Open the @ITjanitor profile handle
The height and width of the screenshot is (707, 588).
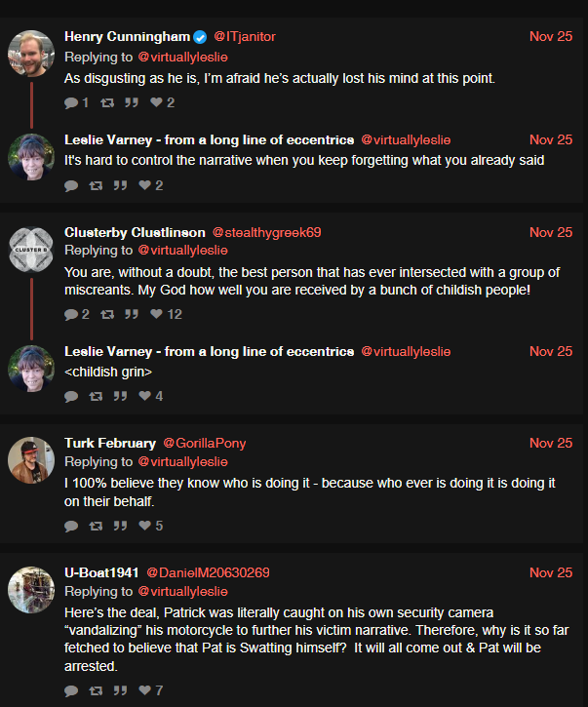click(245, 36)
